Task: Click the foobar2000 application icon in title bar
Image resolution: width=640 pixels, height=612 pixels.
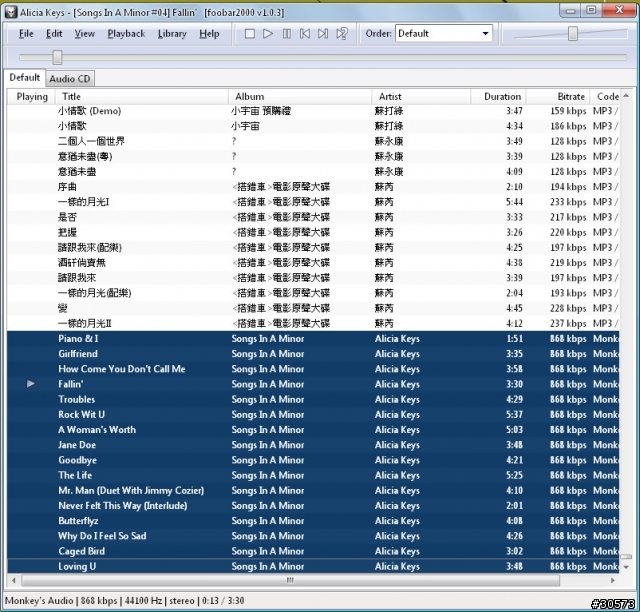Action: click(x=11, y=12)
